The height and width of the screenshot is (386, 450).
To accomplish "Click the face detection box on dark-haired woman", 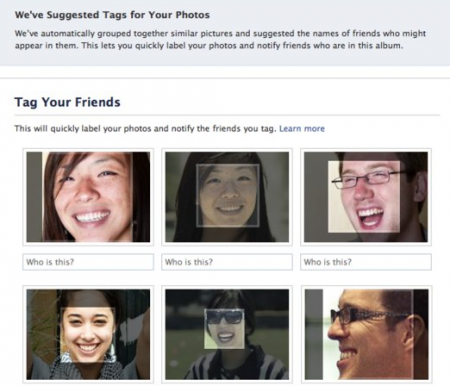I will point(228,196).
